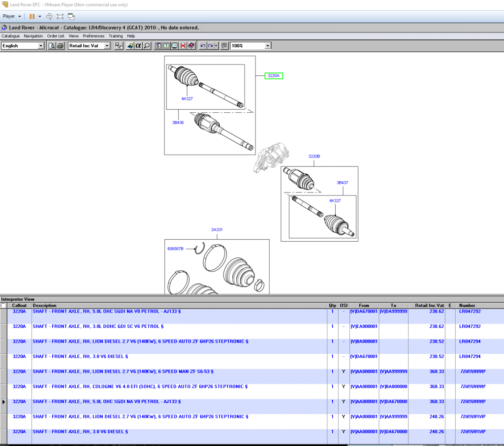Pause the virtual machine in VMware Player

coord(32,16)
